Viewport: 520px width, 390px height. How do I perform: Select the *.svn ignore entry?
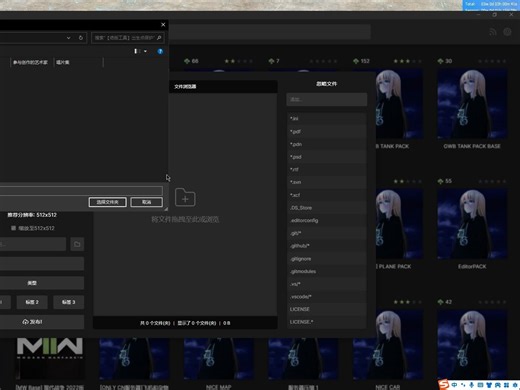[327, 182]
